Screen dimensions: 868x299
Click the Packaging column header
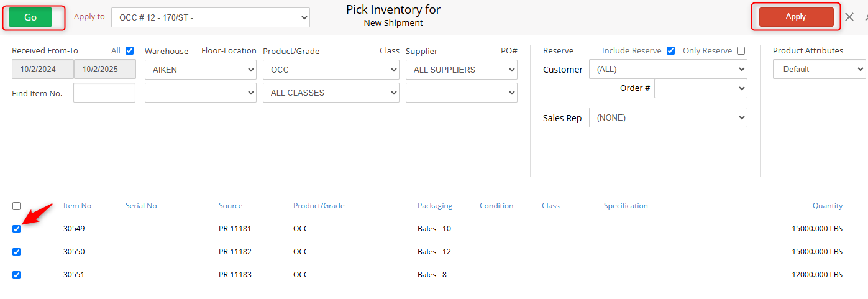(434, 206)
